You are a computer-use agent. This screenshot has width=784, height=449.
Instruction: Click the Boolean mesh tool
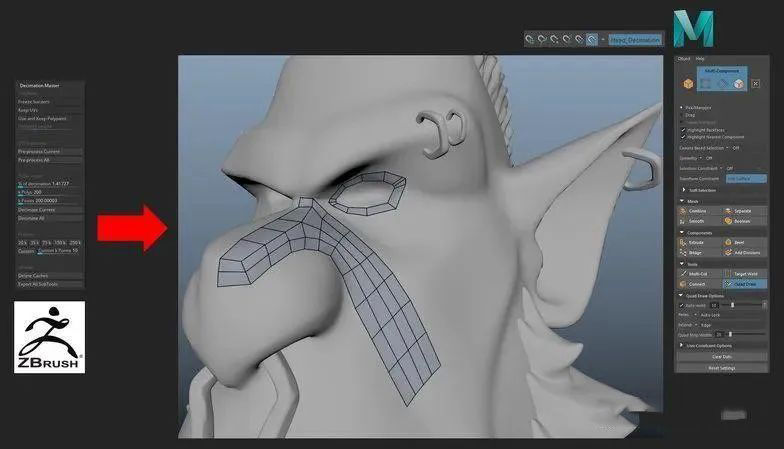[x=744, y=221]
